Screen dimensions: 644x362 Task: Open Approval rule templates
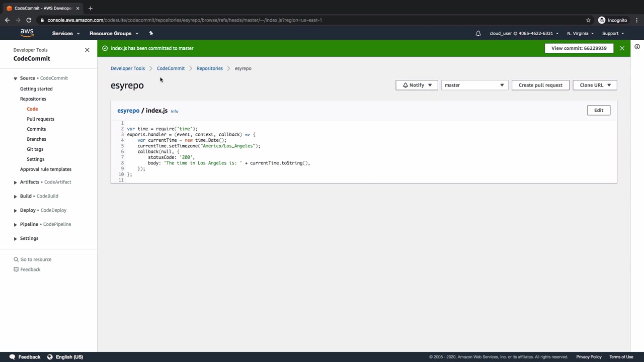(46, 169)
